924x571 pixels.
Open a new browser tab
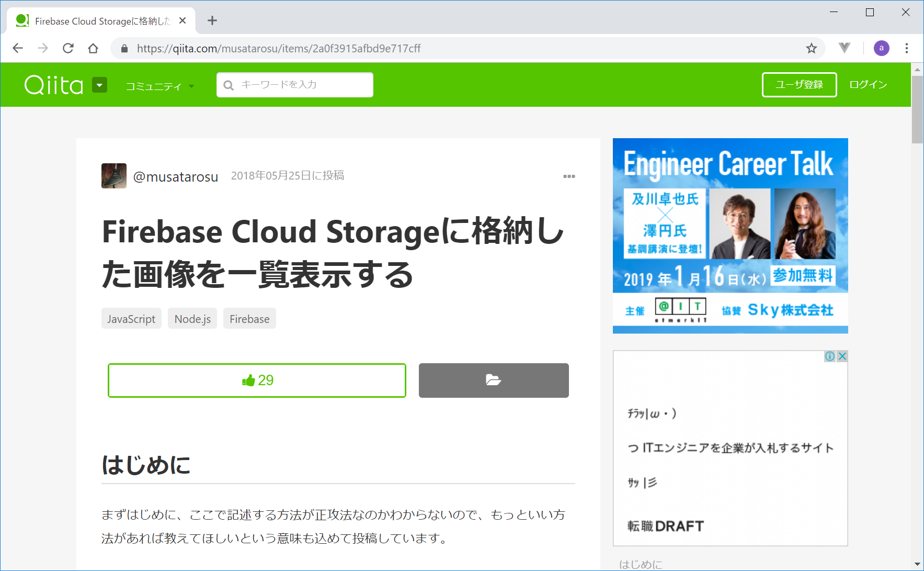(212, 21)
